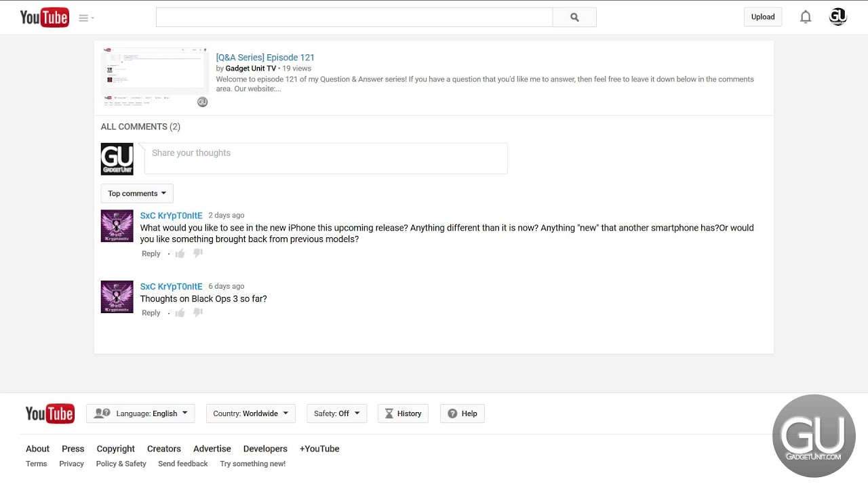Click Try something new! link
This screenshot has width=868, height=488.
pos(253,464)
